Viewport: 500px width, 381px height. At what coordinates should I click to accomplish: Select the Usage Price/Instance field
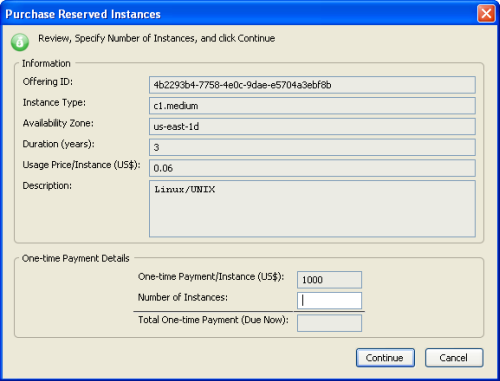point(312,168)
